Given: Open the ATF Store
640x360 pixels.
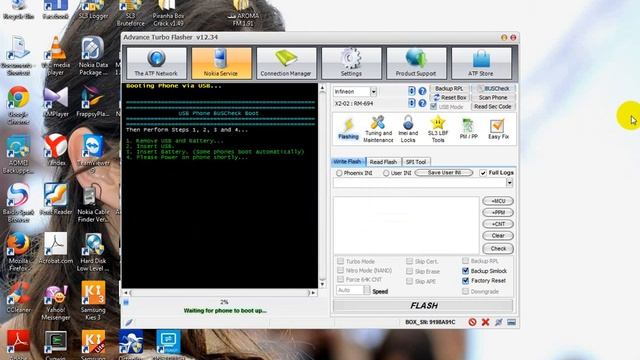Looking at the screenshot, I should (x=481, y=63).
